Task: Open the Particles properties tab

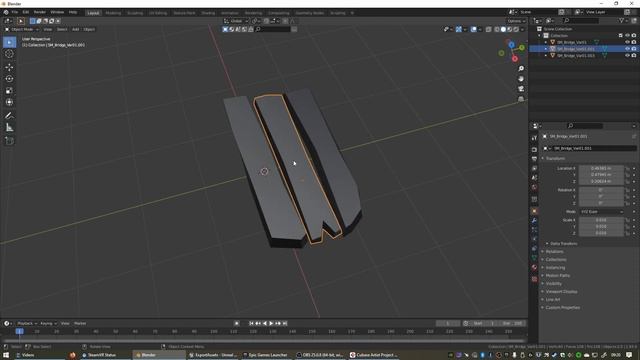Action: coord(534,230)
